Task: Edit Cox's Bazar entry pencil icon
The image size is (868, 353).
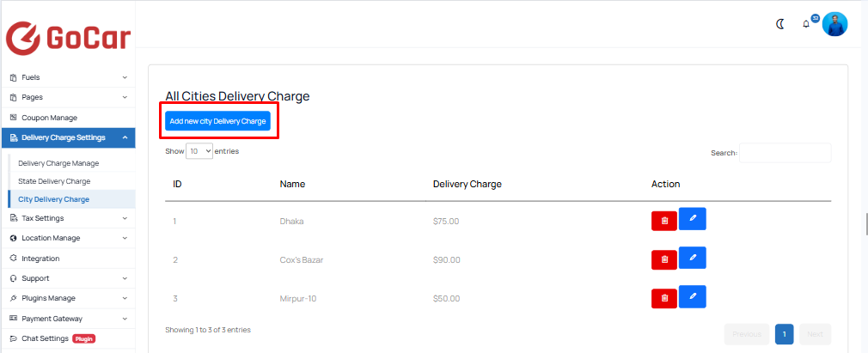Action: [693, 258]
